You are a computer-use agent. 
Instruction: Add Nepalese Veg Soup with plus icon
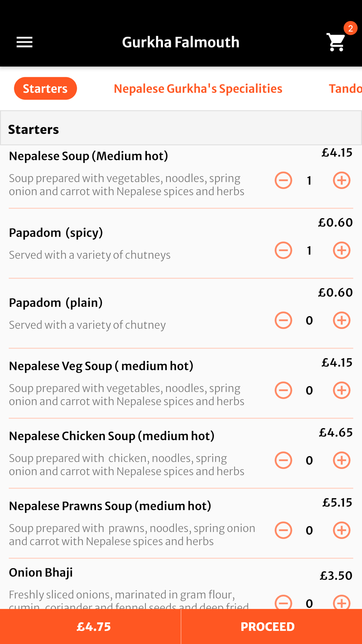pyautogui.click(x=341, y=390)
